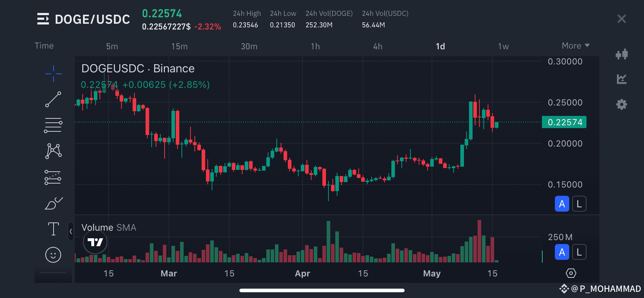Image resolution: width=644 pixels, height=298 pixels.
Task: Open the candlestick chart type icon
Action: coord(622,54)
